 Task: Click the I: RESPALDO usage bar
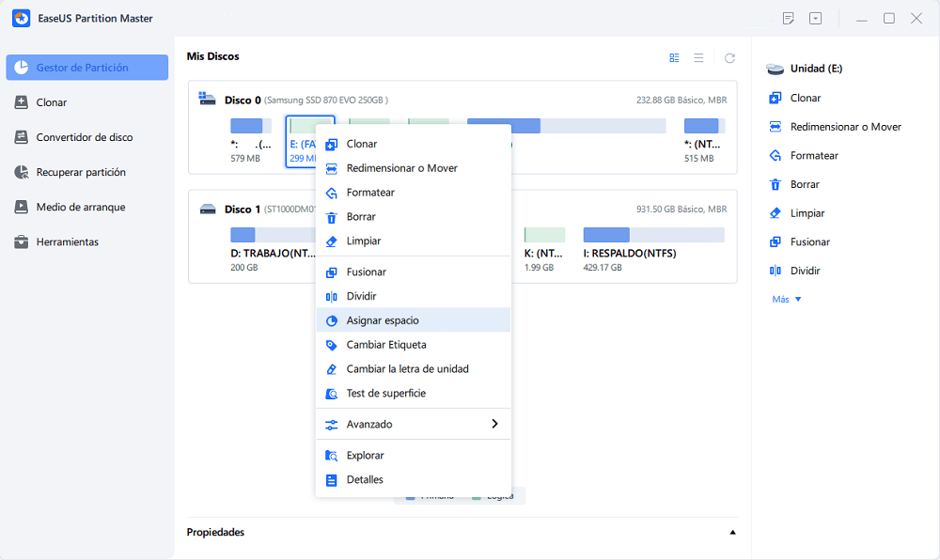click(653, 235)
